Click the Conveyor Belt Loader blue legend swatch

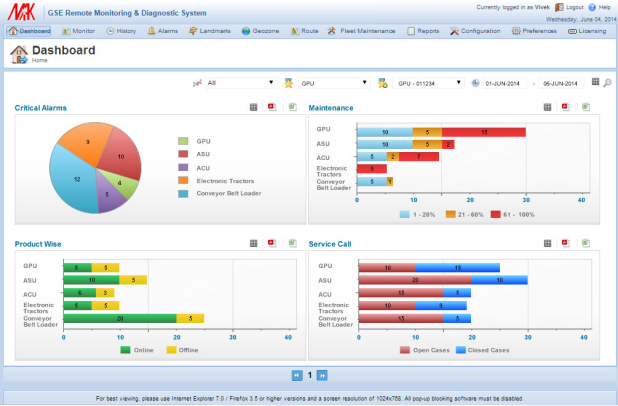coord(183,194)
